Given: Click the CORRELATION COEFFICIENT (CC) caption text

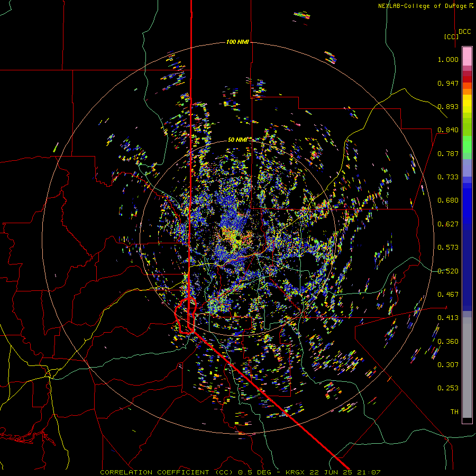Looking at the screenshot, I should (167, 472).
